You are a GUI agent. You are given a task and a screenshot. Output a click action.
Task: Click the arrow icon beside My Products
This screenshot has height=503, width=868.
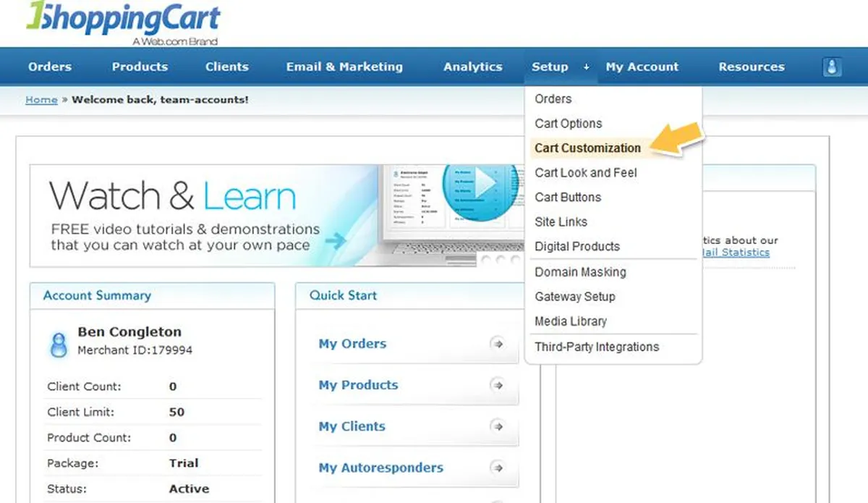click(x=497, y=385)
